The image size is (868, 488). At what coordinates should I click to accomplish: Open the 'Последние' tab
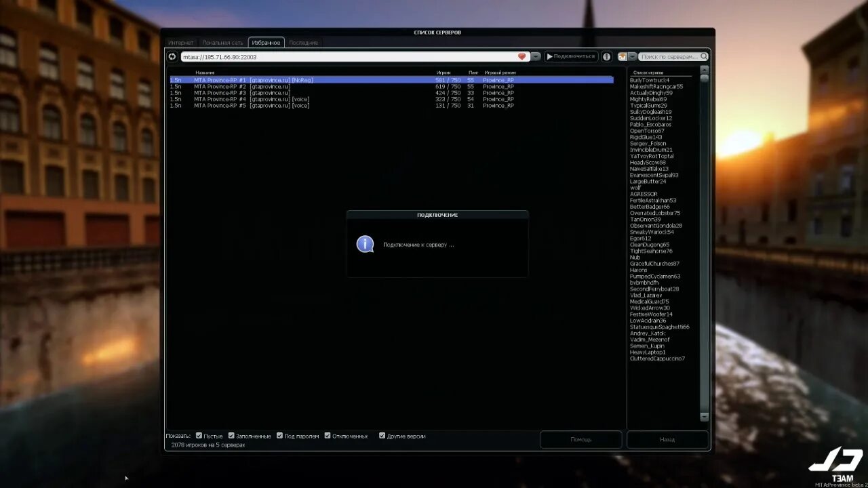[x=303, y=43]
